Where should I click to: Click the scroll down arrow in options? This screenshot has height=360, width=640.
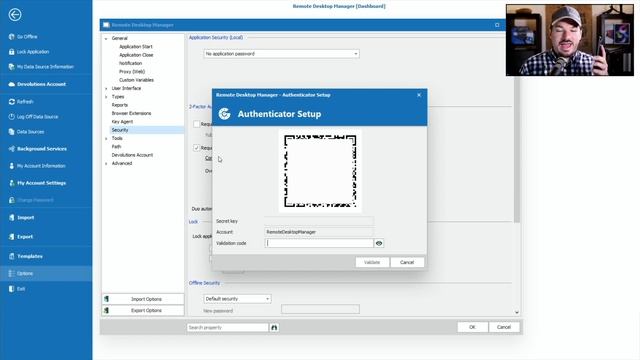tap(517, 312)
